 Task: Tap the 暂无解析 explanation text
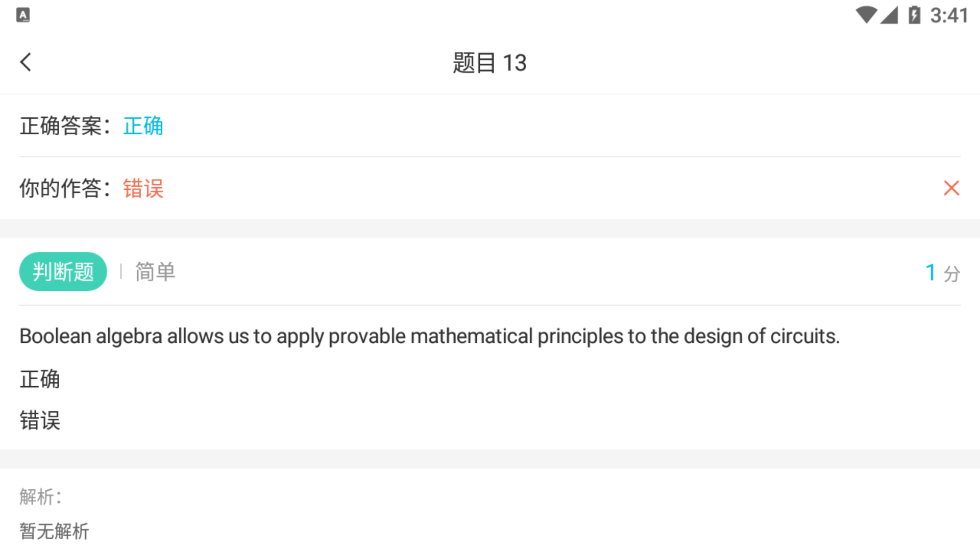pyautogui.click(x=54, y=531)
